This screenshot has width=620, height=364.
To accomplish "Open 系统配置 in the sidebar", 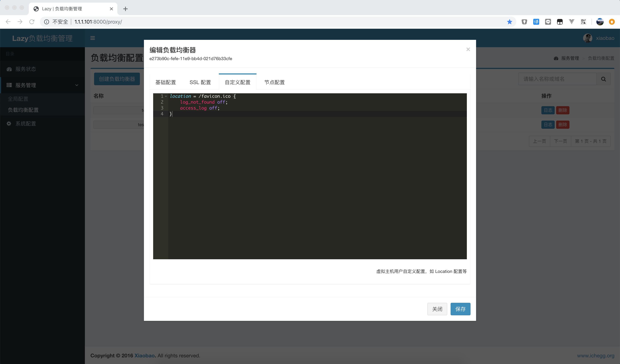I will pos(26,124).
